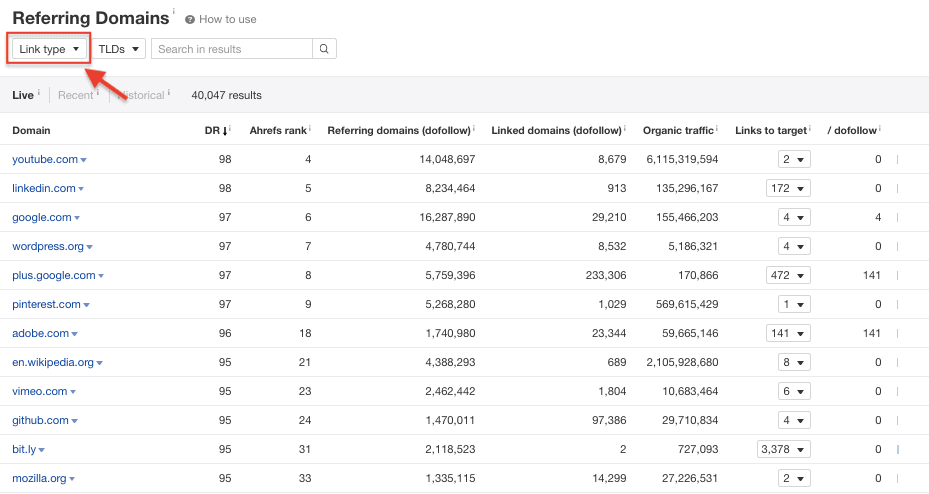The image size is (929, 494).
Task: Open the Link type dropdown
Action: (49, 49)
